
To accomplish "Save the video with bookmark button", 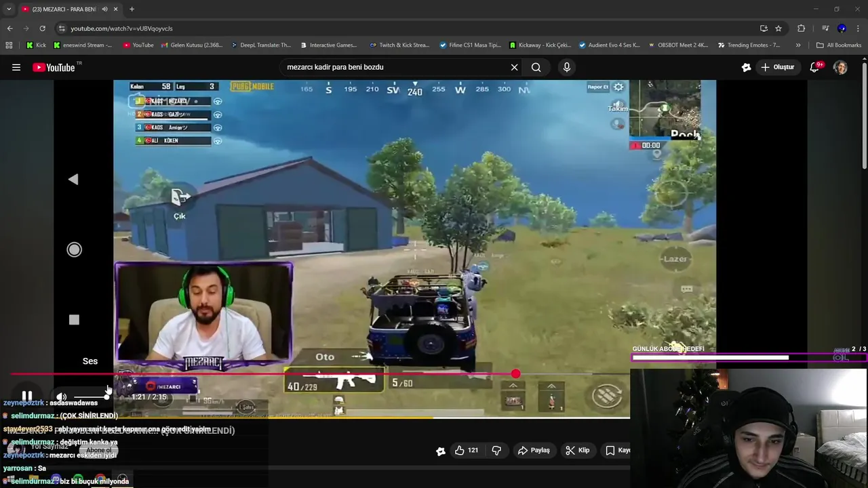I will point(618,450).
